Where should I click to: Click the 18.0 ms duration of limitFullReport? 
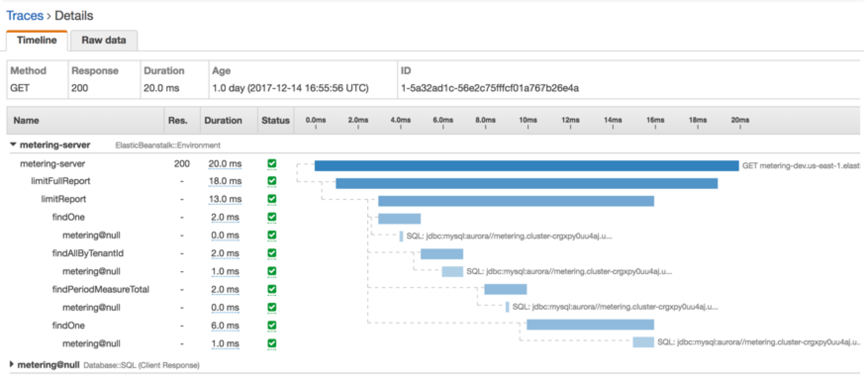coord(225,181)
